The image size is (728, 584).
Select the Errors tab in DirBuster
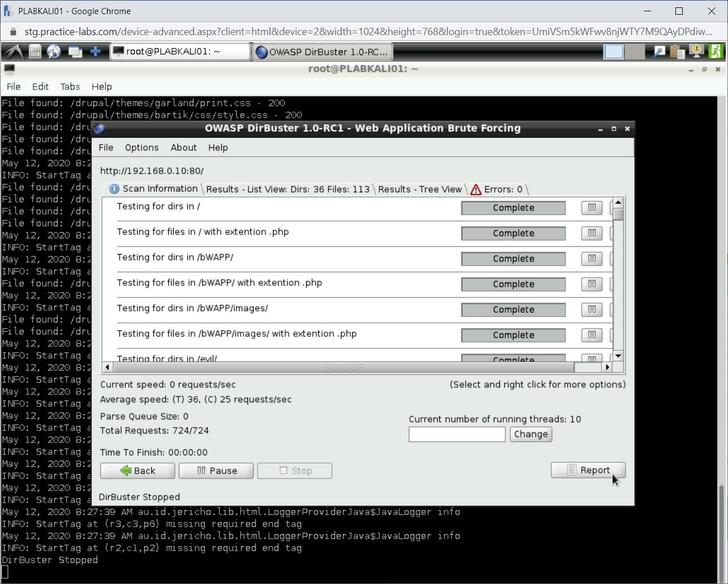tap(503, 189)
